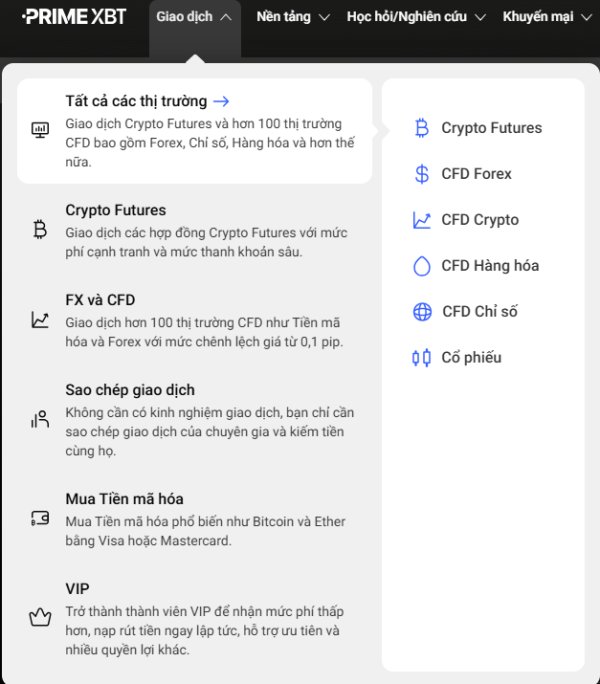600x684 pixels.
Task: Collapse the Giao dịch dropdown menu
Action: pyautogui.click(x=195, y=17)
